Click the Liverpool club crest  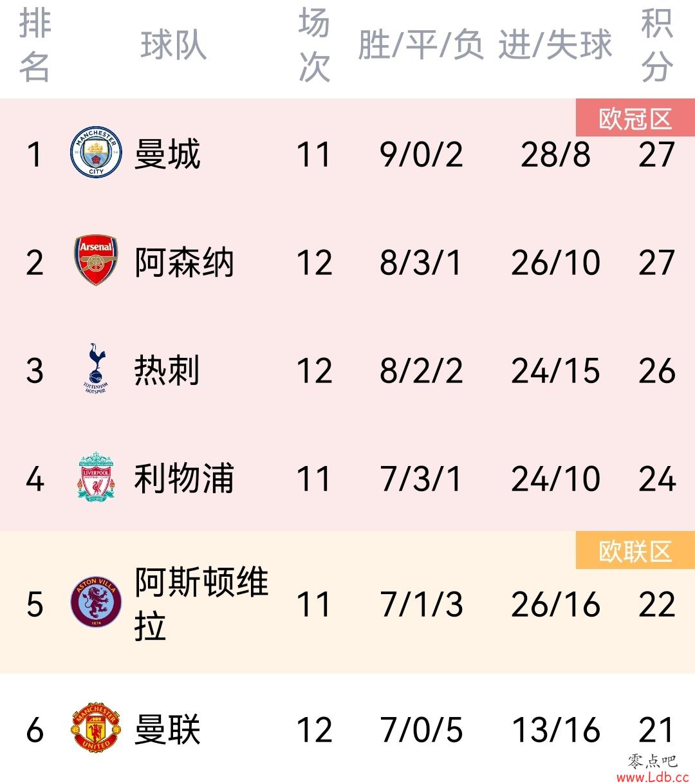[x=96, y=477]
